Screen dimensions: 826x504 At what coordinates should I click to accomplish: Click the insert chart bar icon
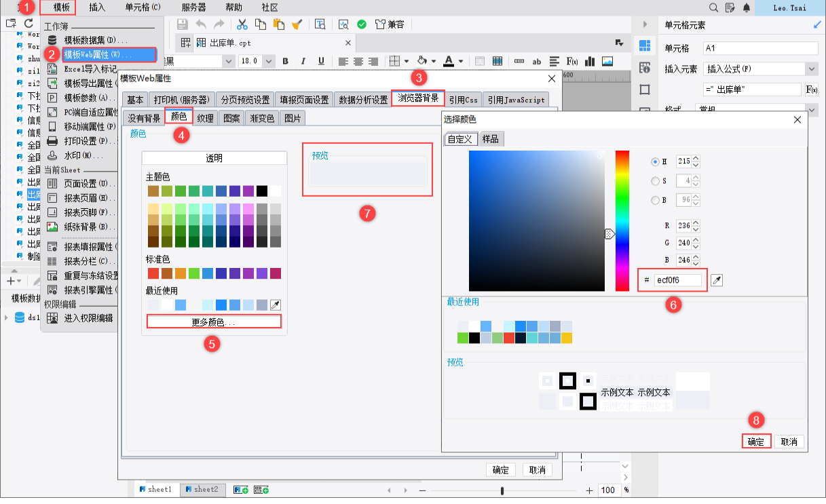pyautogui.click(x=590, y=61)
